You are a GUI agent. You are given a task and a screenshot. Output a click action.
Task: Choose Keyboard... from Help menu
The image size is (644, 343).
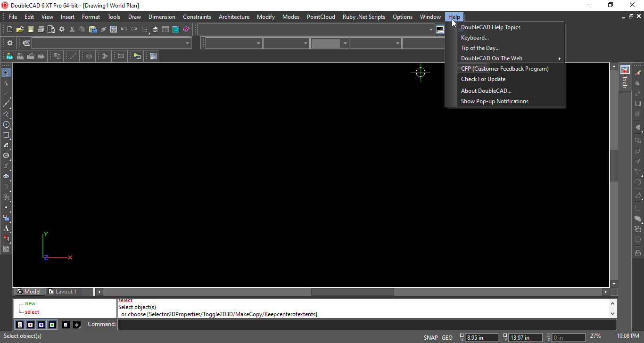505,38
